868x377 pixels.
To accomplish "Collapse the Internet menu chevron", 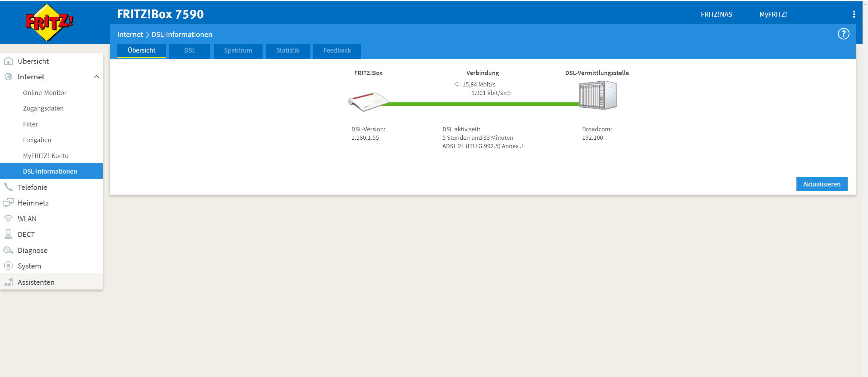I will [96, 77].
